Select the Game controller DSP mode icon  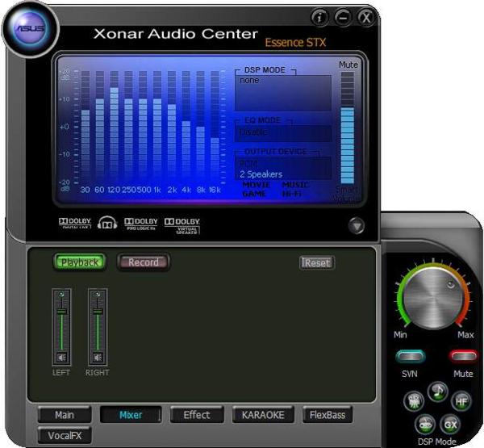(425, 425)
